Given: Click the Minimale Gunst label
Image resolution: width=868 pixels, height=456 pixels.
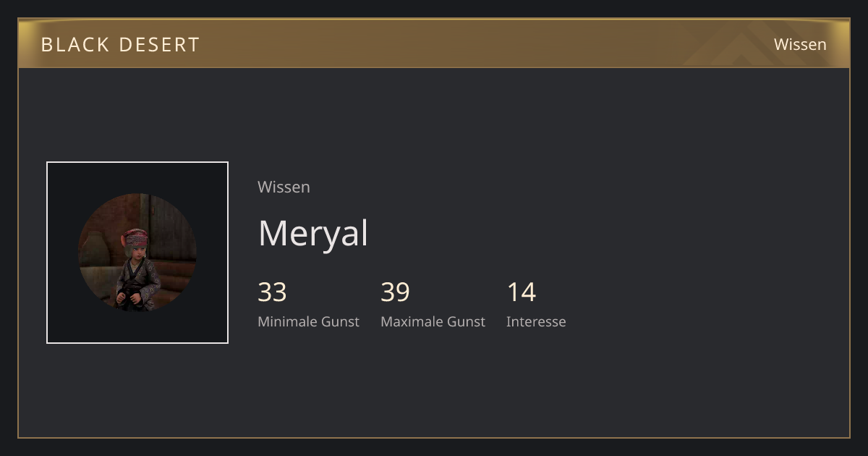Looking at the screenshot, I should pos(308,321).
